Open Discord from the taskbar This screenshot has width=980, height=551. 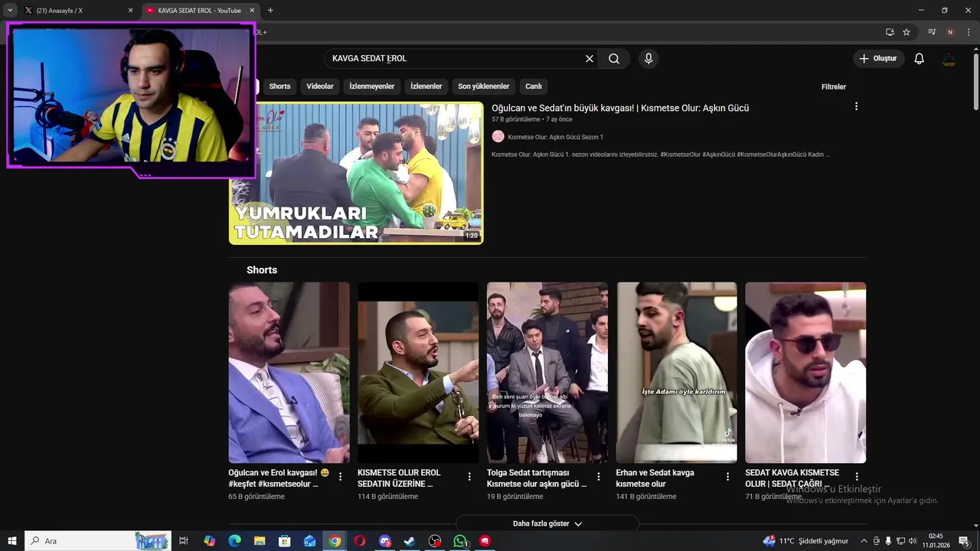(x=385, y=541)
